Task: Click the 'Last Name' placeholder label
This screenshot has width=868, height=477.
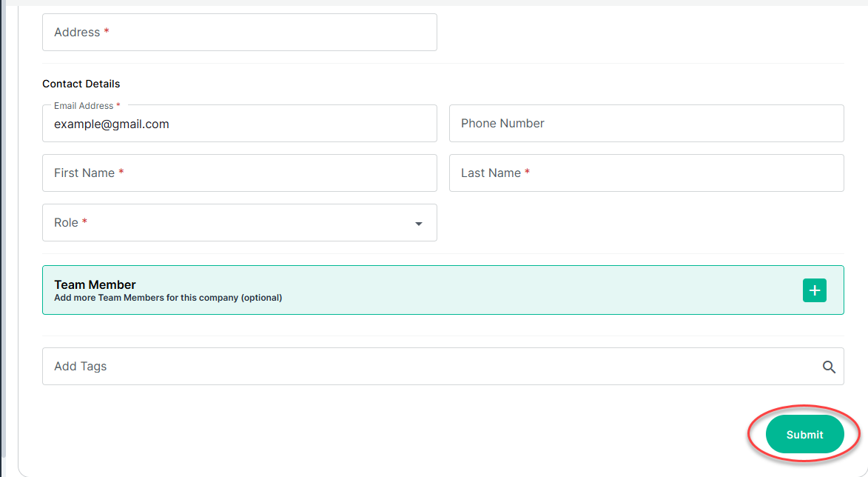Action: click(491, 173)
